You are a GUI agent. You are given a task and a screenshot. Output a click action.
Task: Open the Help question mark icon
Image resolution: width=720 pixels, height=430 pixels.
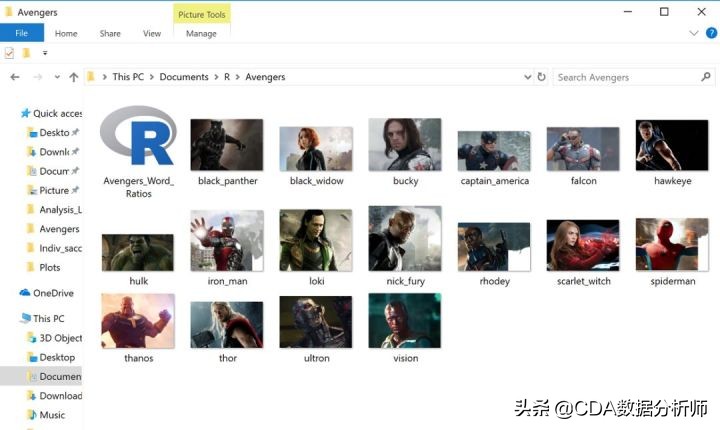(x=711, y=33)
